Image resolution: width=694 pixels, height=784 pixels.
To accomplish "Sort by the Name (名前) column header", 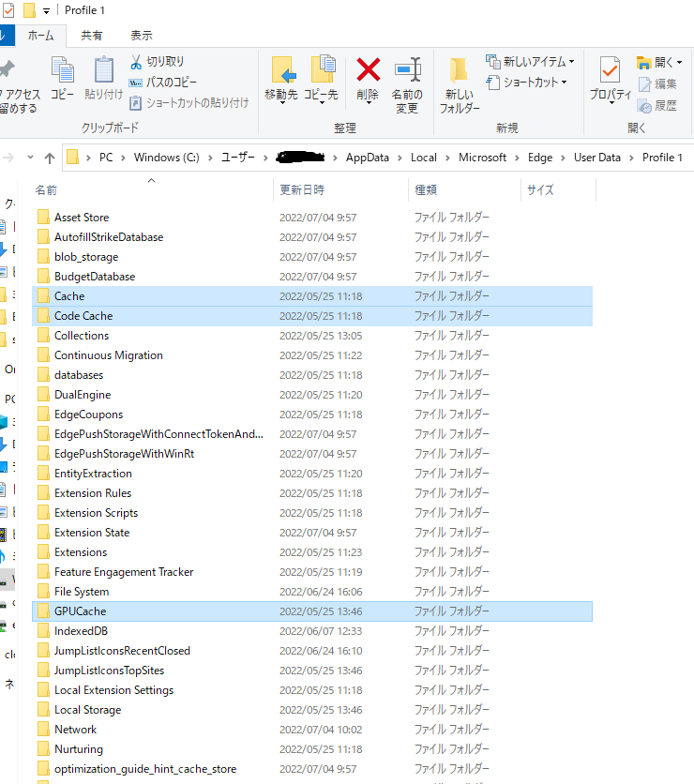I will click(47, 189).
